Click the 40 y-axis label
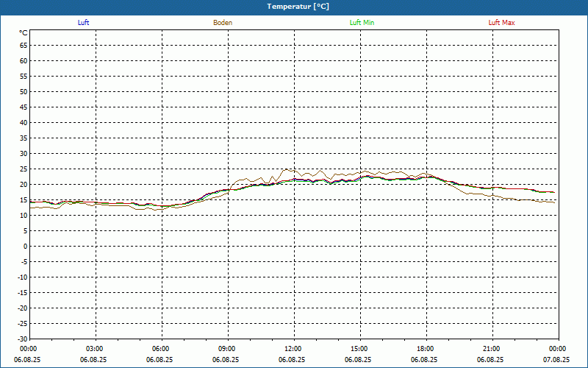Viewport: 588px width, 368px height. tap(24, 123)
